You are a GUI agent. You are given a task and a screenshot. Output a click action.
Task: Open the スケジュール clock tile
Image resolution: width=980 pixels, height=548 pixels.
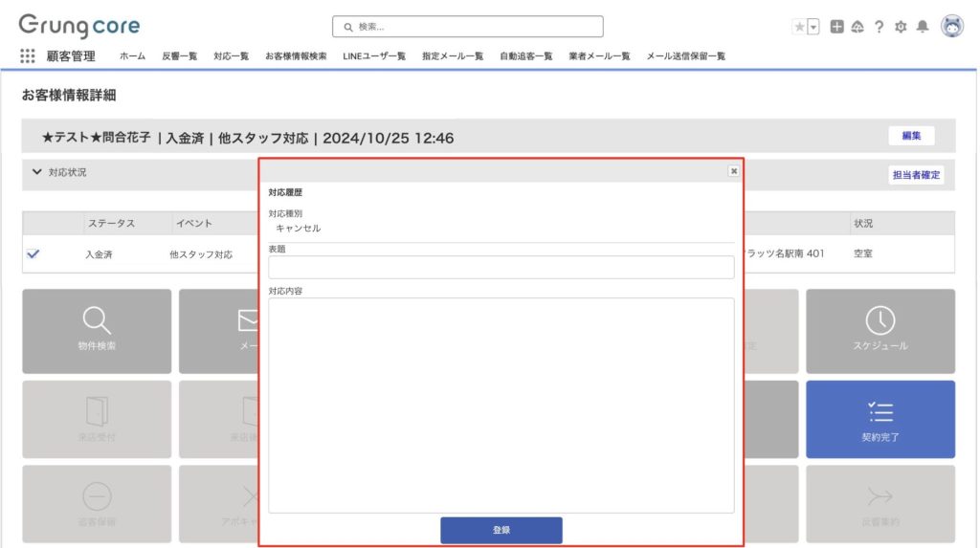click(x=880, y=331)
